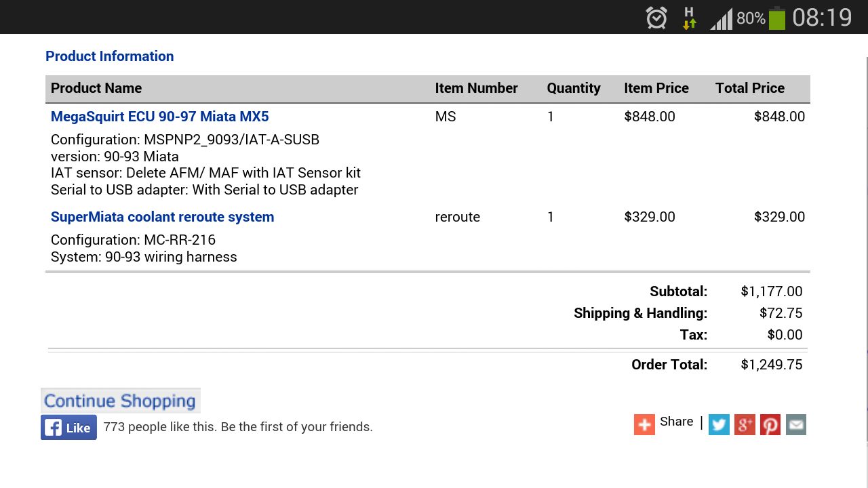Tap the orange plus Share icon
Image resolution: width=868 pixels, height=488 pixels.
click(644, 425)
